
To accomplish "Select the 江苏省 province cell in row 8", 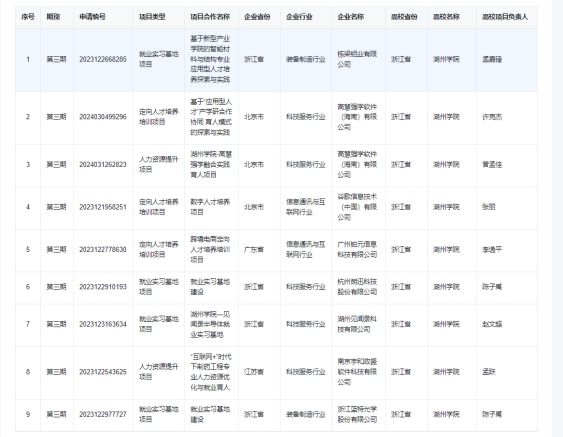I will tap(254, 372).
